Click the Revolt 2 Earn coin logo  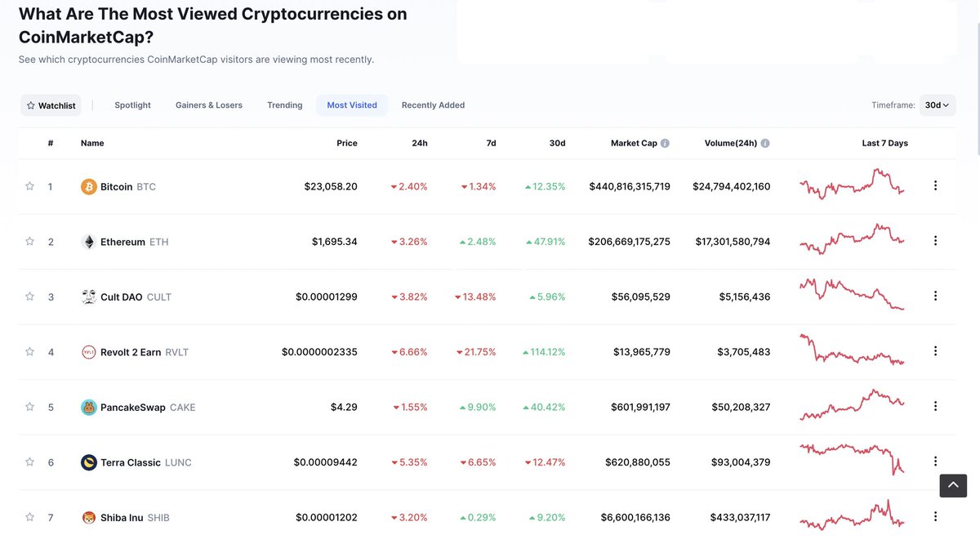coord(89,352)
